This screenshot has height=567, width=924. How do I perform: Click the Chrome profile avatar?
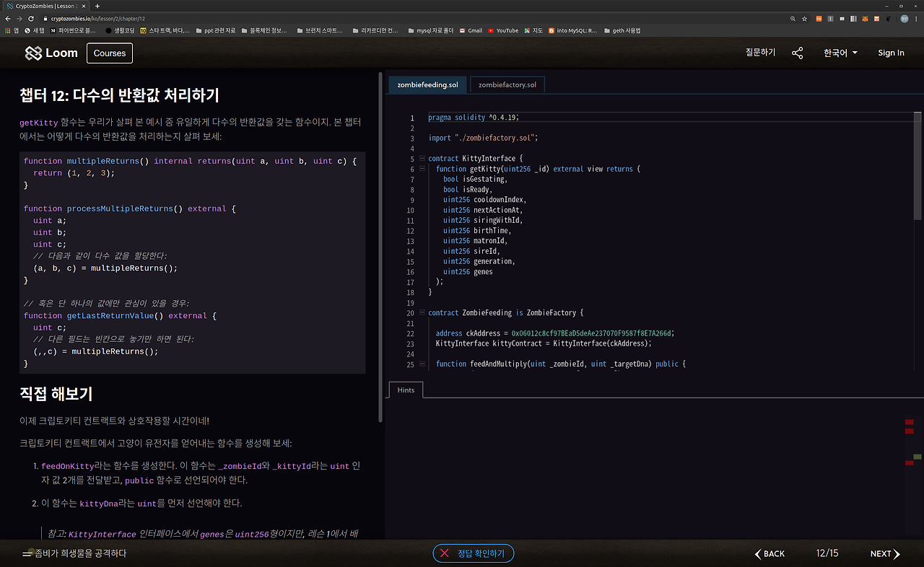pos(905,18)
